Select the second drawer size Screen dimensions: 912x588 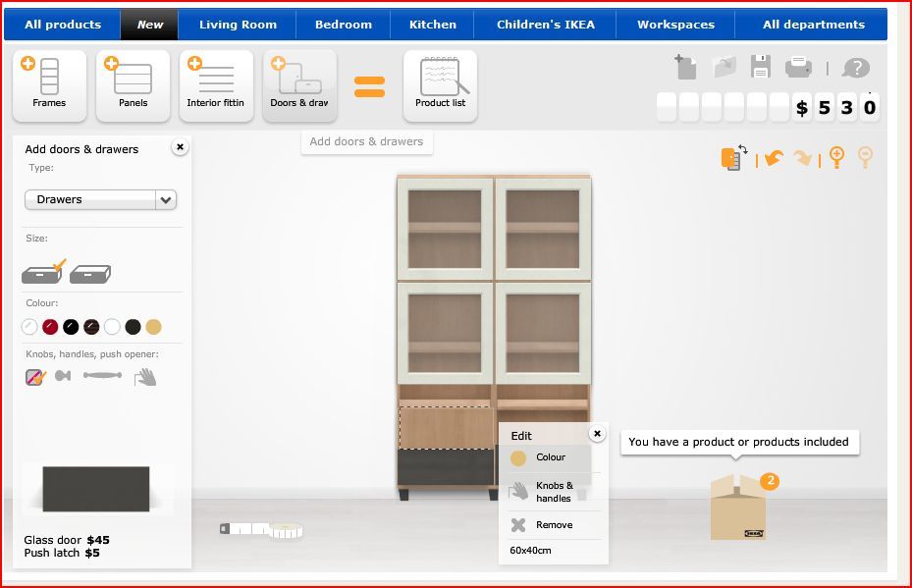pyautogui.click(x=90, y=274)
